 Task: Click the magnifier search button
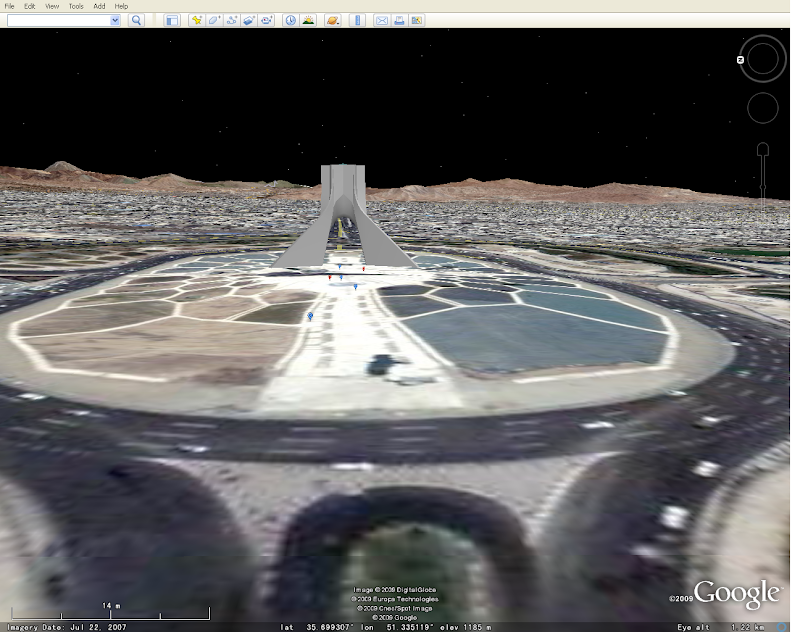click(x=136, y=20)
